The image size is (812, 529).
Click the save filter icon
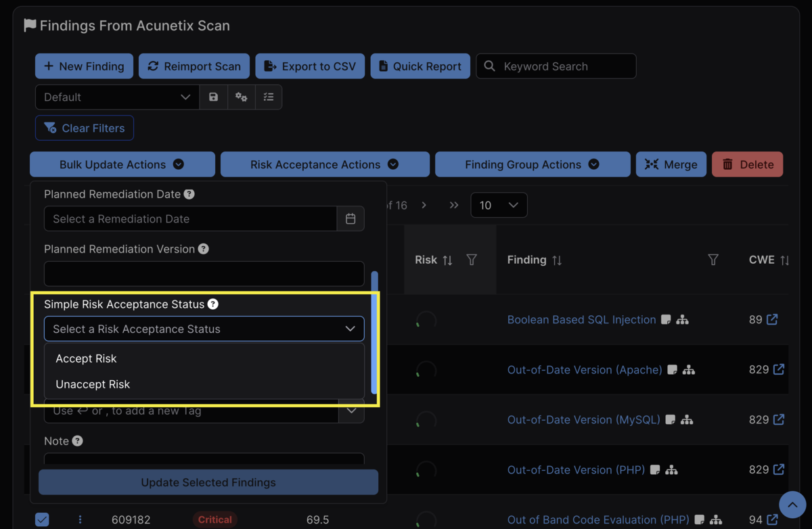pyautogui.click(x=213, y=97)
